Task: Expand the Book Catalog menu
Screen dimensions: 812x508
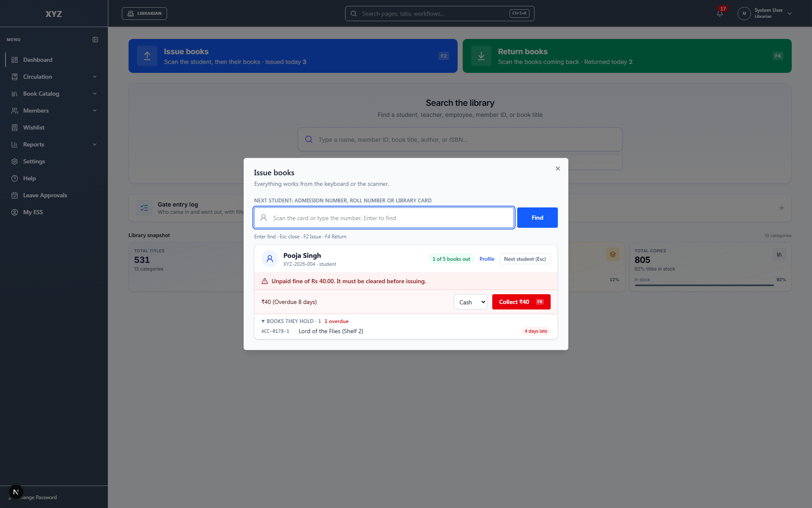Action: click(x=54, y=94)
